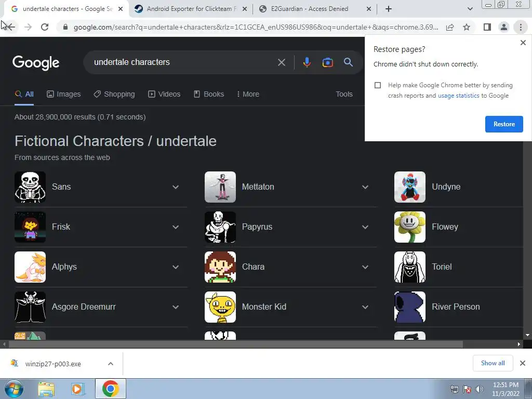
Task: Expand the Monster Kid entry
Action: click(x=365, y=307)
